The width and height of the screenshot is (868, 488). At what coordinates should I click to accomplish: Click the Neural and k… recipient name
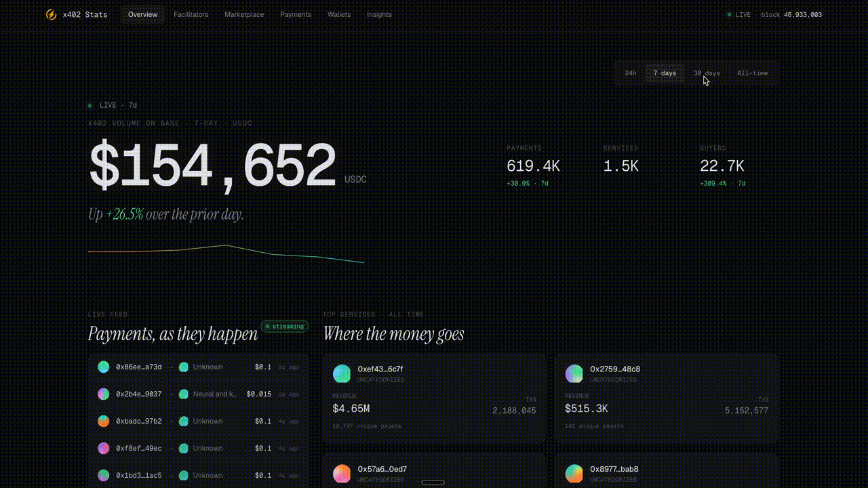click(x=215, y=394)
